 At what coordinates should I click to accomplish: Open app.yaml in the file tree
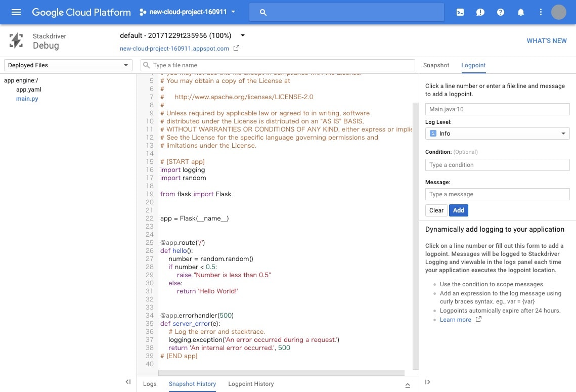(x=29, y=89)
